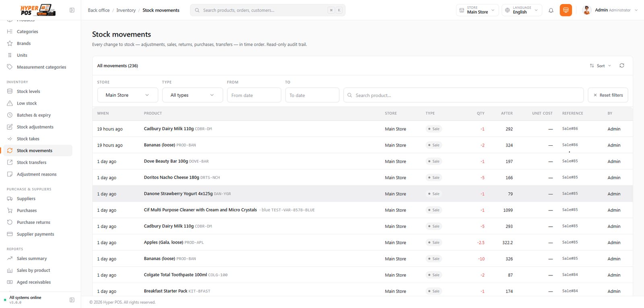
Task: Open the Language English dropdown
Action: (522, 10)
